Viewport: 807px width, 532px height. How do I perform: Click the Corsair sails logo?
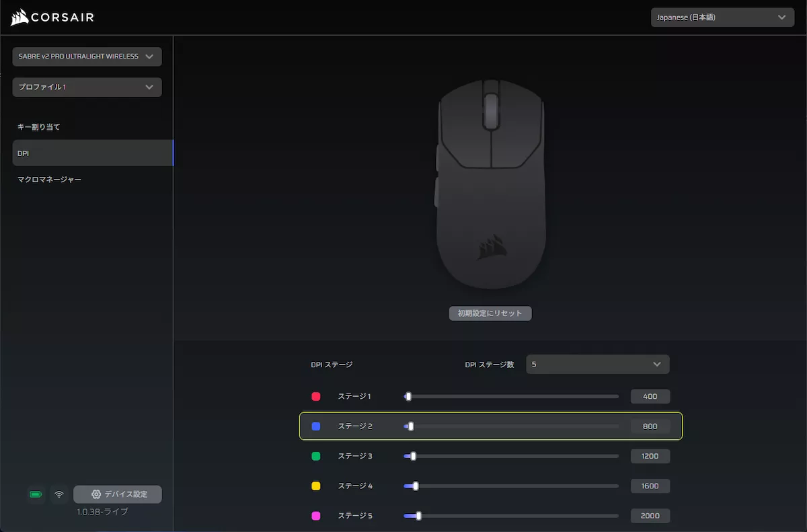click(x=20, y=17)
